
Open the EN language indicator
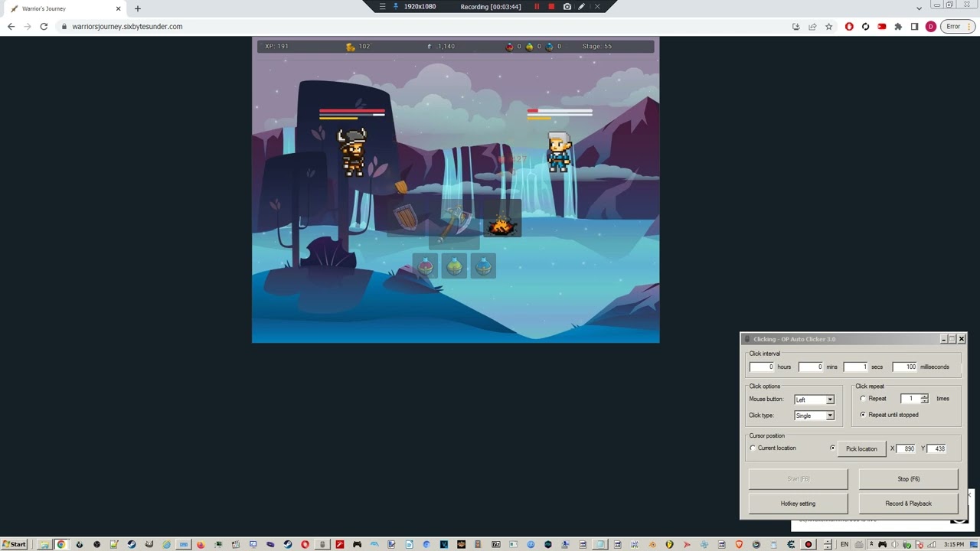844,544
